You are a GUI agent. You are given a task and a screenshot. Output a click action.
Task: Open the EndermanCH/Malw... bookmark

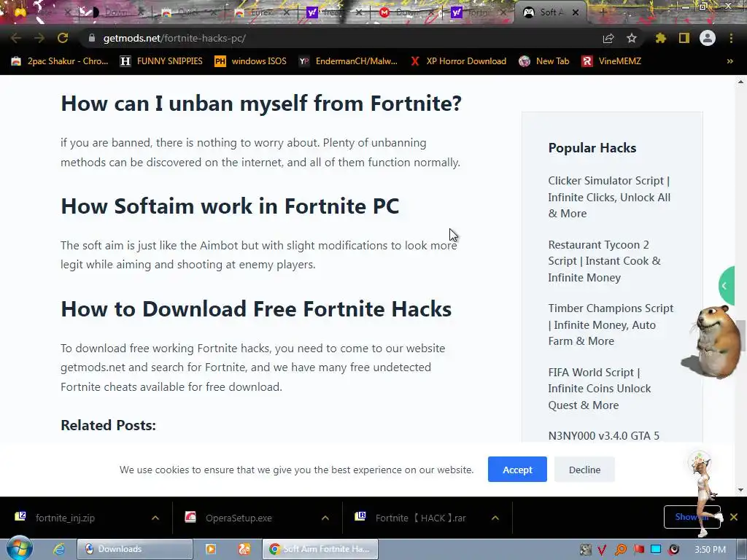[348, 61]
